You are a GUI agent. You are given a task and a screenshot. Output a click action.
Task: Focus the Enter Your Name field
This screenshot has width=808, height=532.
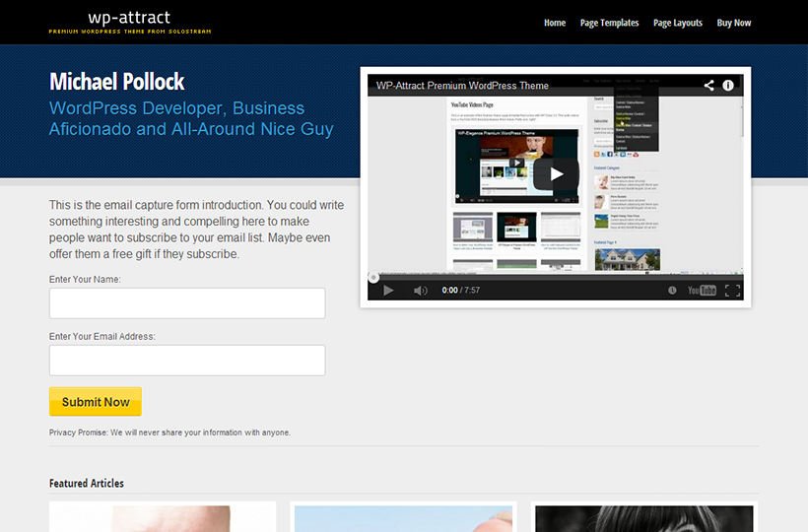click(187, 303)
